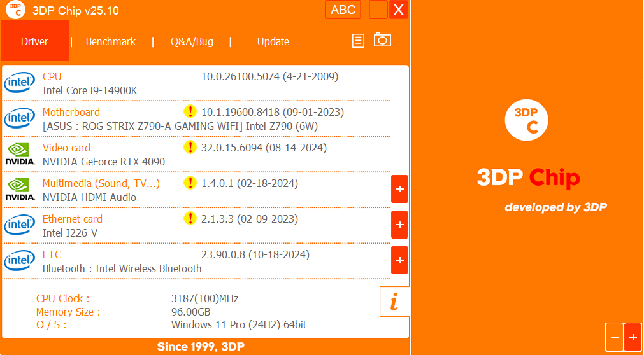Image resolution: width=644 pixels, height=355 pixels.
Task: Click the warning icon next to Motherboard driver
Action: click(x=190, y=112)
